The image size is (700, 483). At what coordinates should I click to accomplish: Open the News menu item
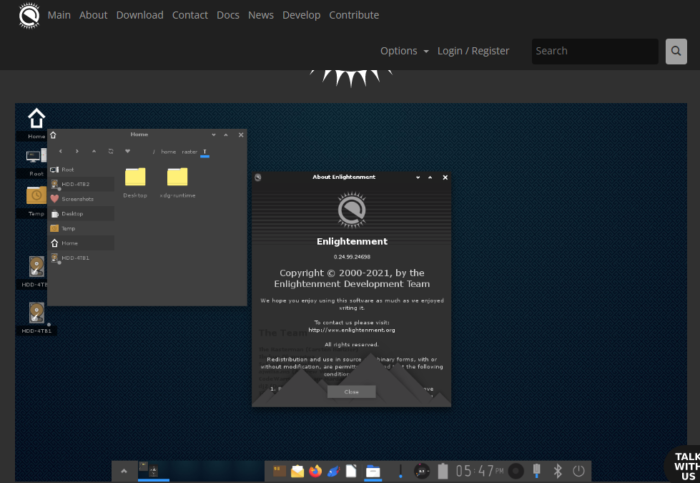point(261,15)
